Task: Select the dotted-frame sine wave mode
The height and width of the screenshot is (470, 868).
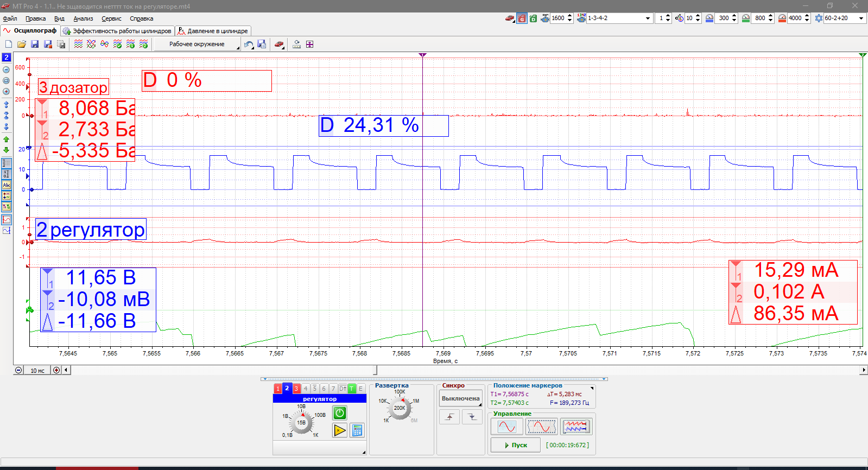Action: [x=542, y=427]
